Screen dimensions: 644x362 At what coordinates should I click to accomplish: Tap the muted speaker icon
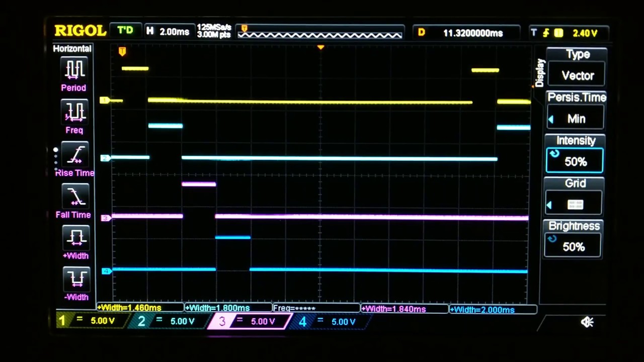(587, 322)
